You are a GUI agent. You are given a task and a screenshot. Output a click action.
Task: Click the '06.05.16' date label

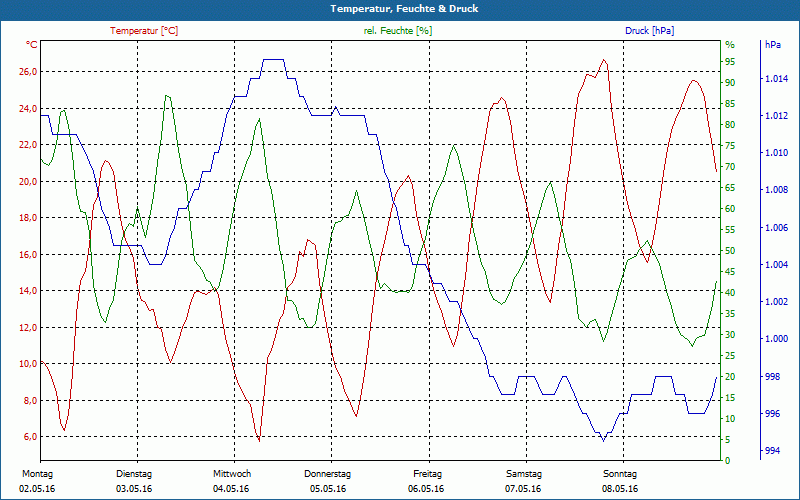(x=426, y=489)
